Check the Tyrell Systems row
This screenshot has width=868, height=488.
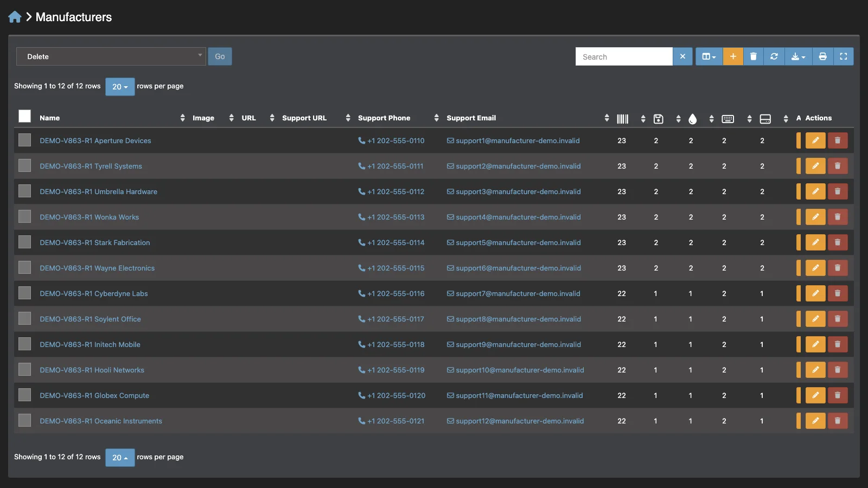(x=24, y=165)
